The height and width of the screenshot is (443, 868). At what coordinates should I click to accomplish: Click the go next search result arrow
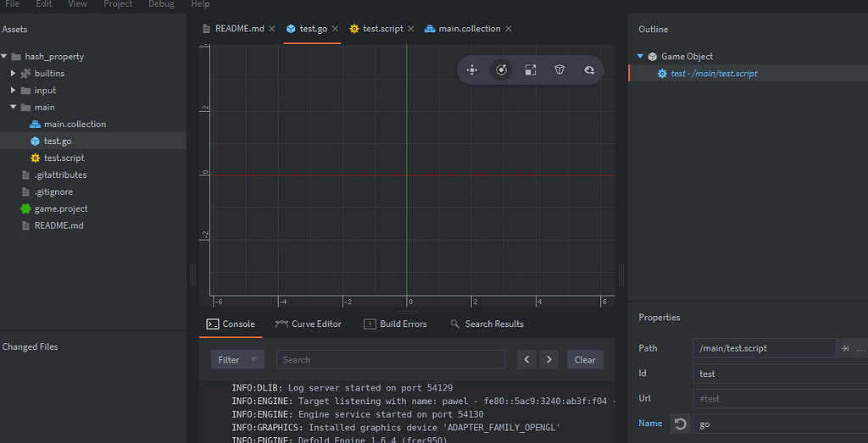click(x=549, y=360)
